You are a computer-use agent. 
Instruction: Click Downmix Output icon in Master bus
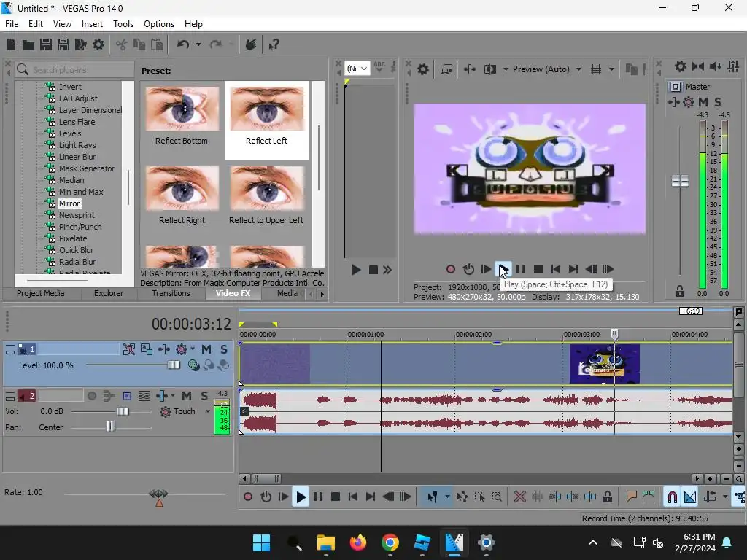698,66
